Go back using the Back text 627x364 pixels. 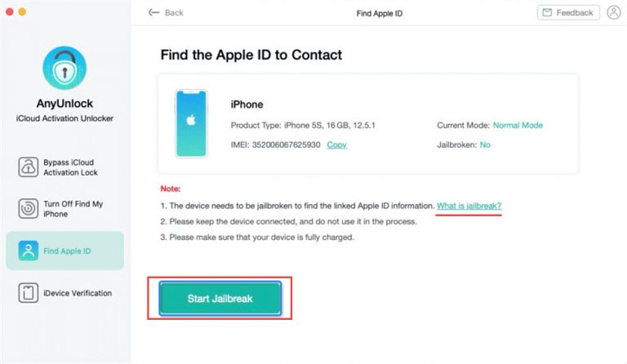(174, 12)
